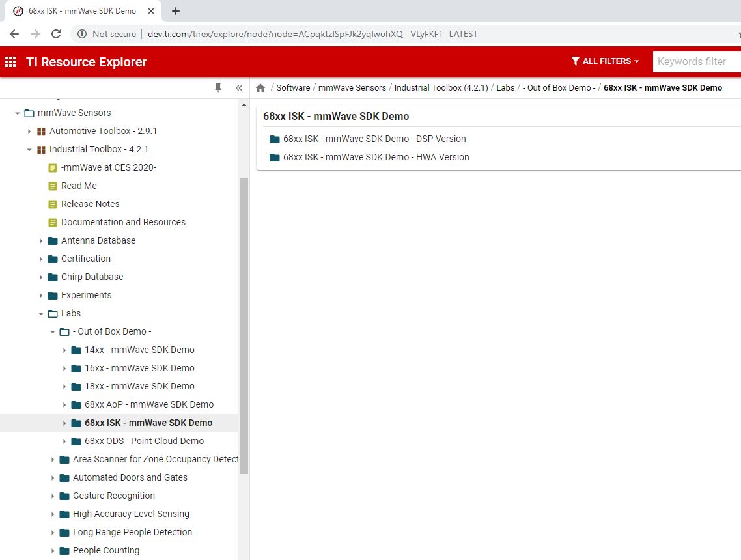Expand the Automotive Toolbox node
Viewport: 741px width, 560px height.
(29, 132)
